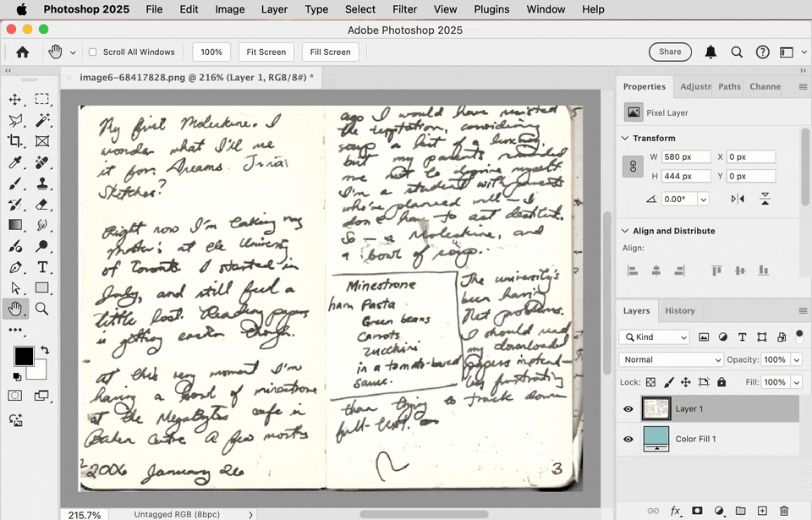Select the Horizontal Type tool
The width and height of the screenshot is (812, 520).
tap(42, 267)
